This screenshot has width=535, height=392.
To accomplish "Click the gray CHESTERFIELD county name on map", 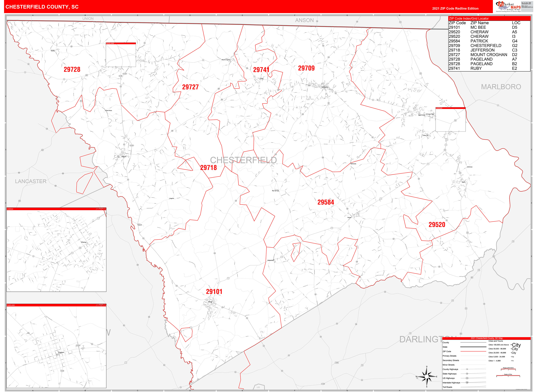I will pyautogui.click(x=243, y=160).
